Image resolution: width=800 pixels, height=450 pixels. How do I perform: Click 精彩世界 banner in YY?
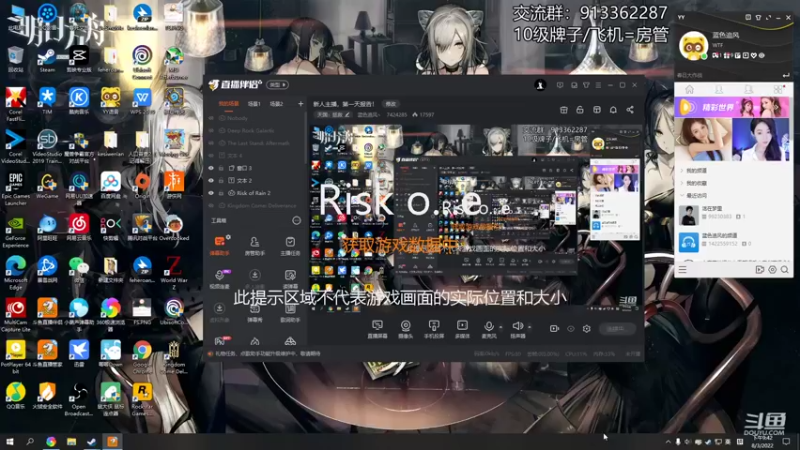[x=733, y=108]
